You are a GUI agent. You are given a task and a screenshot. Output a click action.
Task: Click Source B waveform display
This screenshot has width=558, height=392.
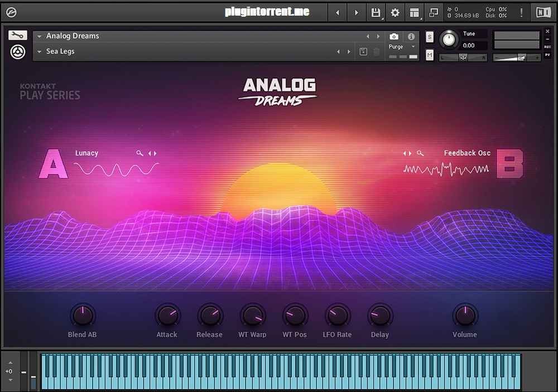pyautogui.click(x=446, y=170)
